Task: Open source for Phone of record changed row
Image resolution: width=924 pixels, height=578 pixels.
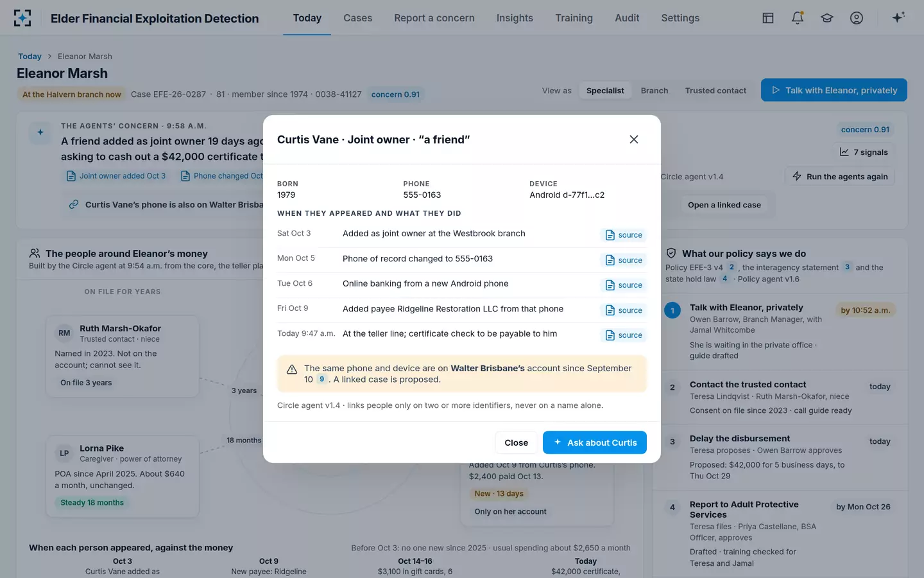Action: pyautogui.click(x=624, y=260)
